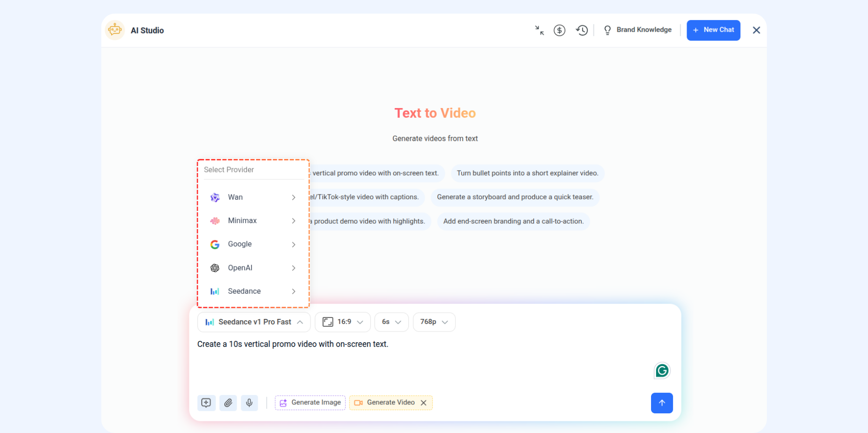
Task: Open chat history clock icon
Action: [582, 30]
